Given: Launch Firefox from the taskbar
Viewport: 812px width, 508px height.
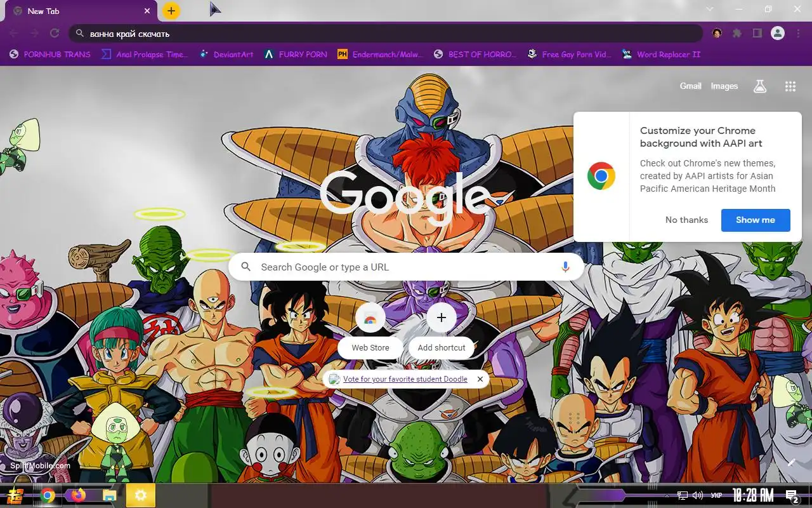Looking at the screenshot, I should [x=79, y=495].
